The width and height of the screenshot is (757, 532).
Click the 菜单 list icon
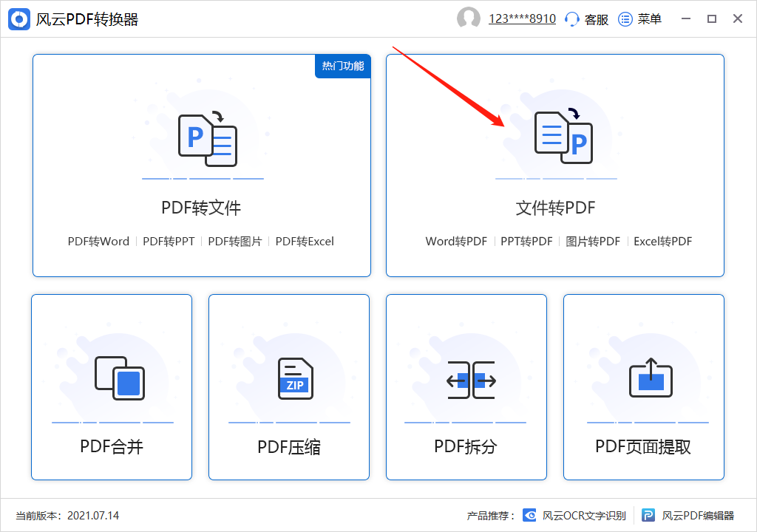click(625, 18)
